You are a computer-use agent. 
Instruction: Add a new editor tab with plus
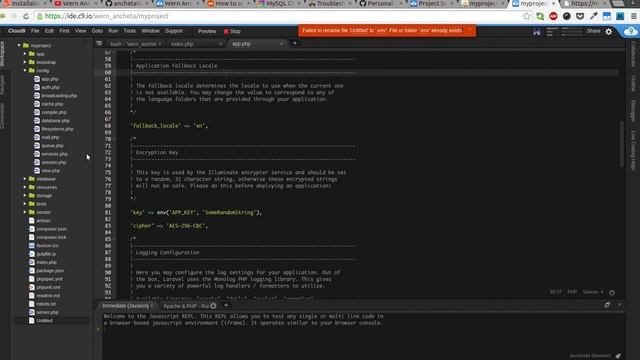click(x=295, y=43)
